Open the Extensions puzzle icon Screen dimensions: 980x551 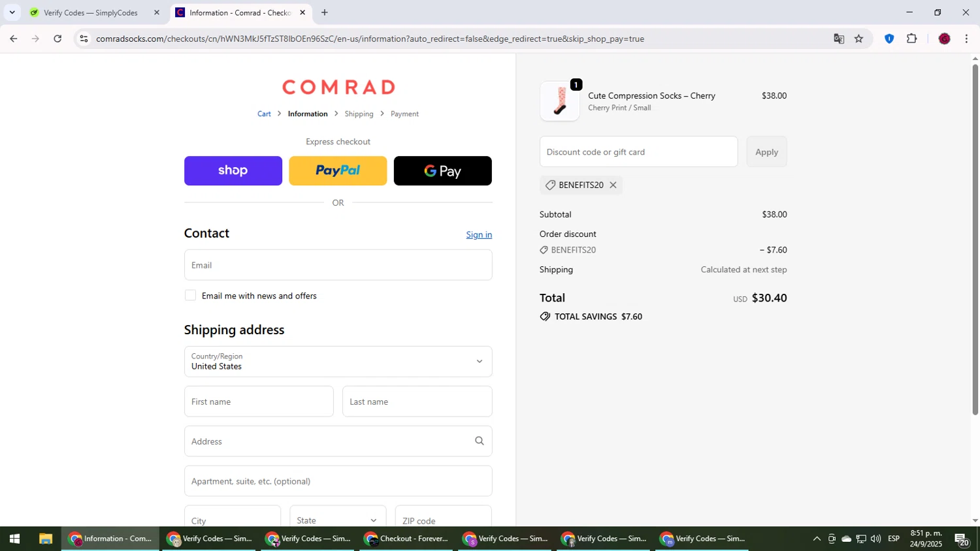tap(912, 39)
